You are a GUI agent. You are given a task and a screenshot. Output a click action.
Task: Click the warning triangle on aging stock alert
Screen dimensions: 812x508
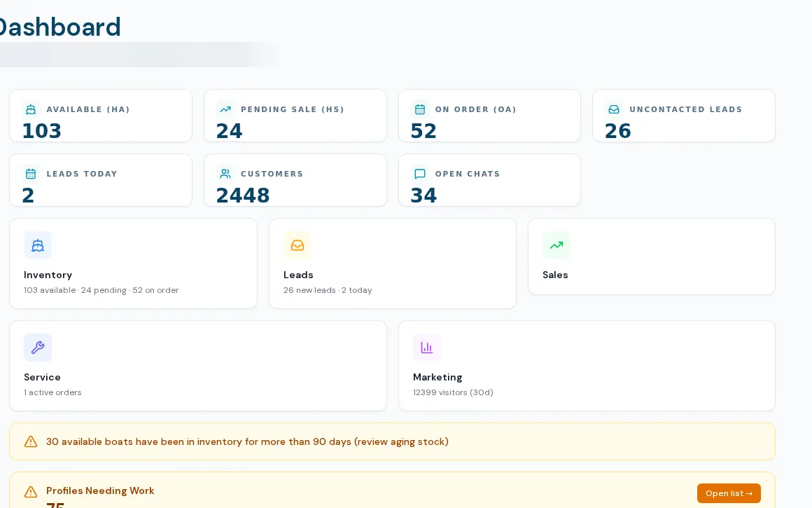coord(31,441)
